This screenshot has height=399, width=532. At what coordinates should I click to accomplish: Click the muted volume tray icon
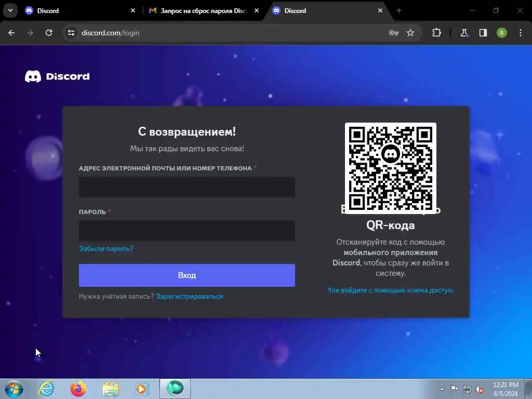point(480,390)
